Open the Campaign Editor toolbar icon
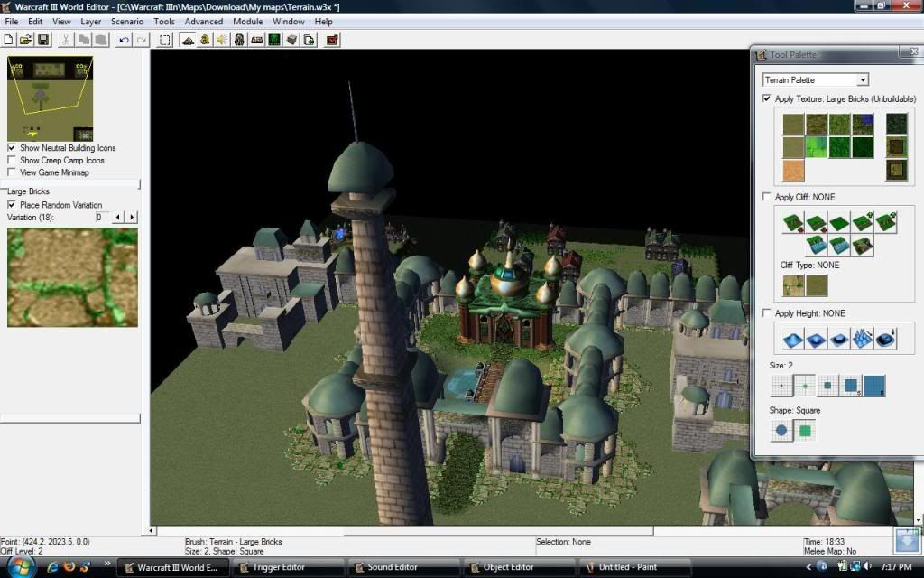Screen dimensions: 924x578 tap(257, 40)
